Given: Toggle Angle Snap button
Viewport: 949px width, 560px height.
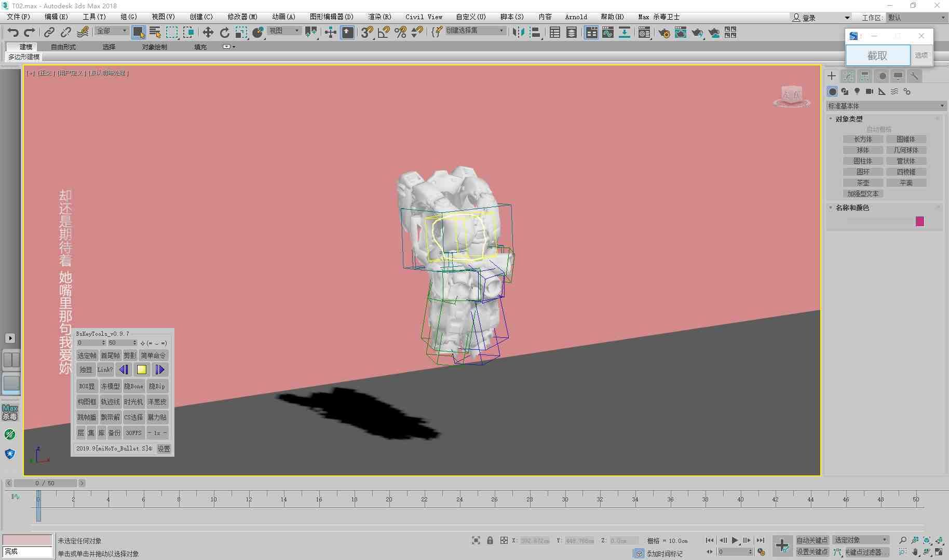Looking at the screenshot, I should (384, 32).
